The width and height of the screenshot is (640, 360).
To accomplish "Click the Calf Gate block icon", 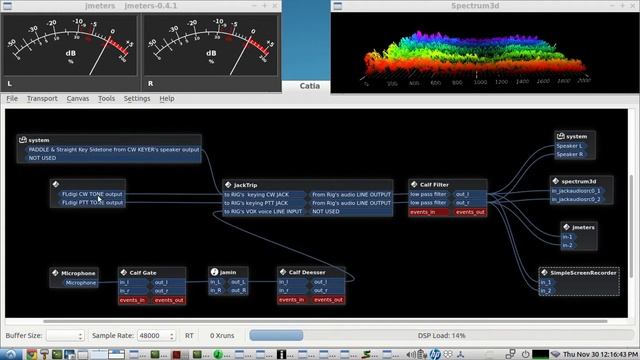I will pos(124,272).
